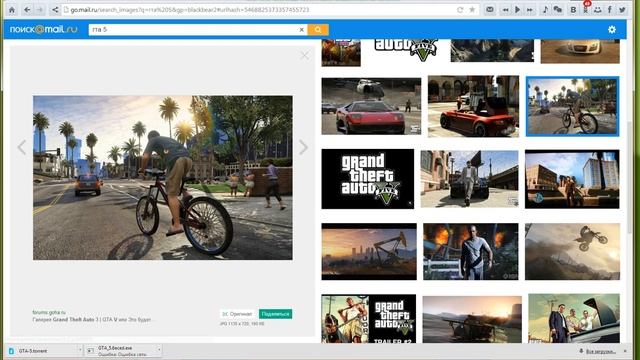
Task: Click the browser Home icon
Action: pos(12,10)
